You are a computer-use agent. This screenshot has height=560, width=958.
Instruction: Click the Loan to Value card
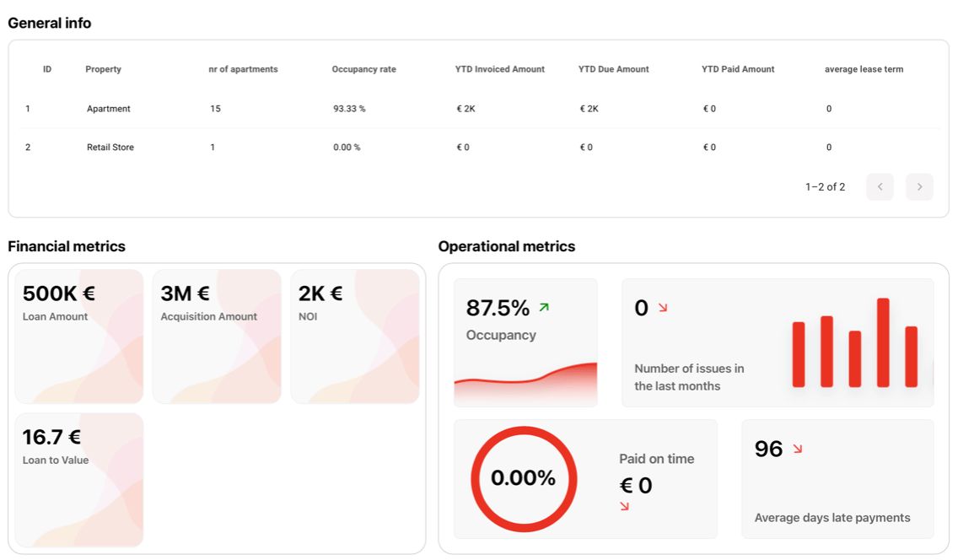coord(79,480)
